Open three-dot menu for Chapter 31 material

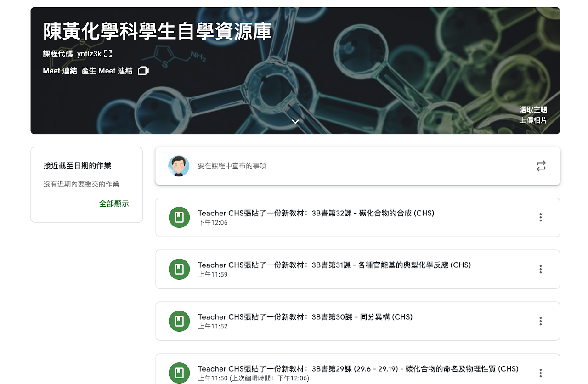[x=541, y=269]
